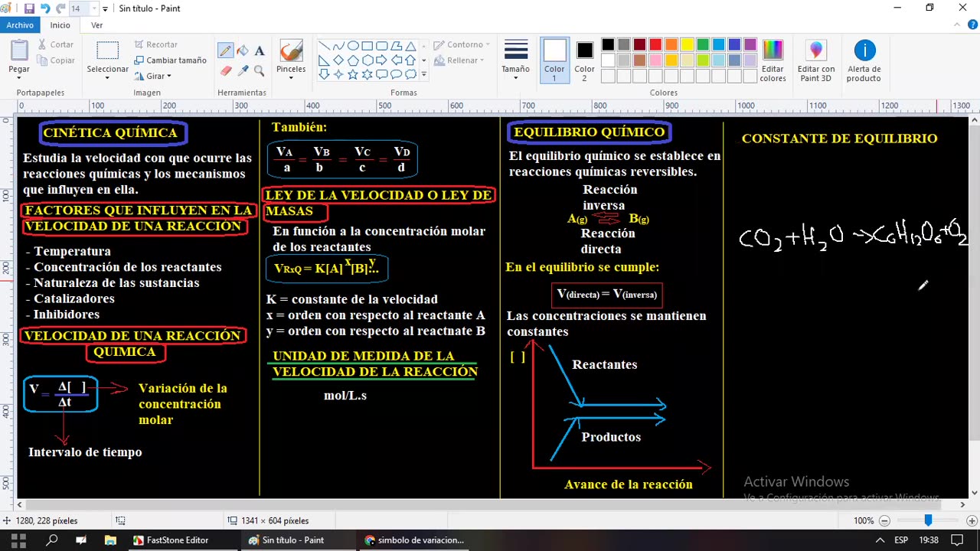The height and width of the screenshot is (551, 980).
Task: Open the Archivo menu
Action: (x=20, y=25)
